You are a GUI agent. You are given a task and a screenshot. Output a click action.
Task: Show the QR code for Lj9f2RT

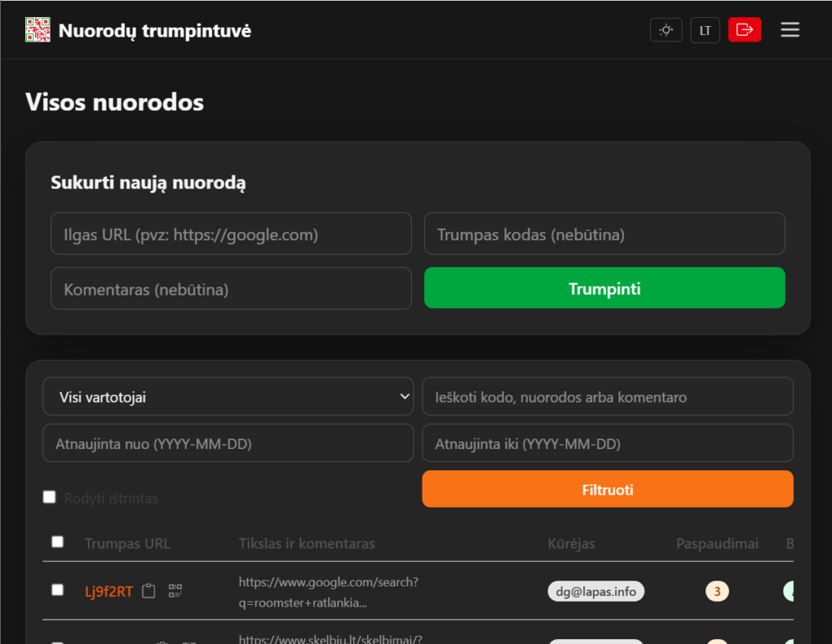(175, 590)
